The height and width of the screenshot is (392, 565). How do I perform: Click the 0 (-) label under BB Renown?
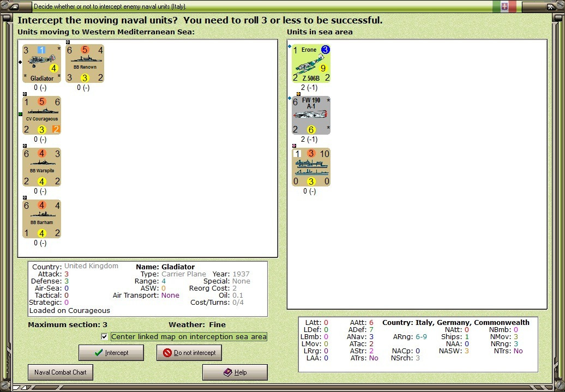point(83,88)
